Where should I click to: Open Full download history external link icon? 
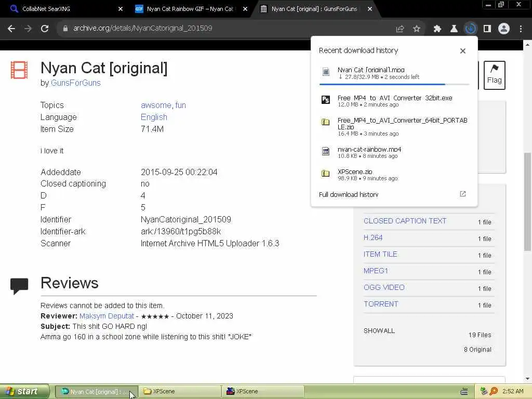click(463, 194)
